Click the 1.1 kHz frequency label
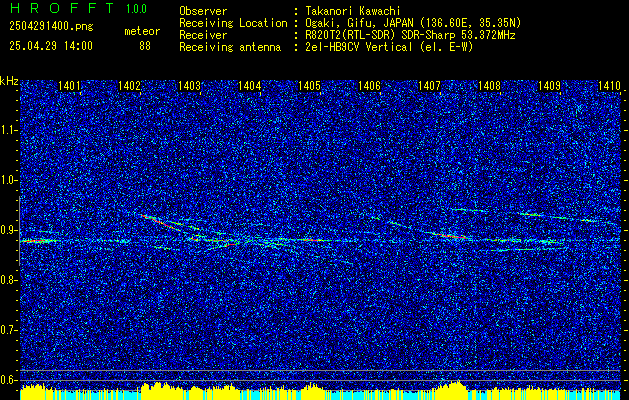The width and height of the screenshot is (629, 400). [x=8, y=130]
